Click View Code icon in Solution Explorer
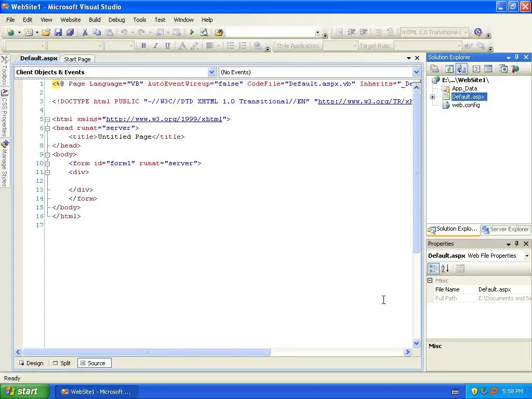The image size is (532, 399). point(476,69)
